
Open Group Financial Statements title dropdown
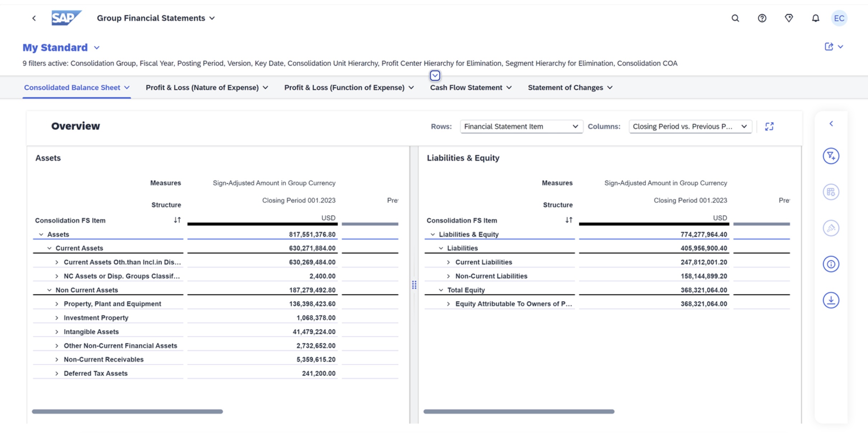212,18
